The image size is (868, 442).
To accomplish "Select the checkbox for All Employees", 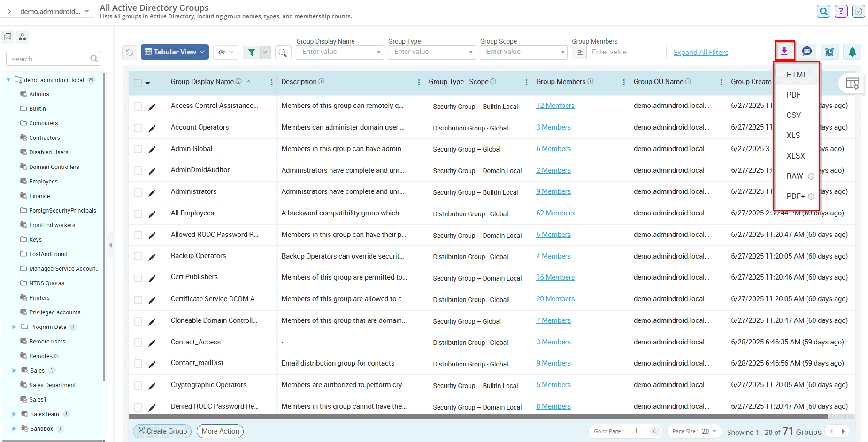I will [x=138, y=213].
